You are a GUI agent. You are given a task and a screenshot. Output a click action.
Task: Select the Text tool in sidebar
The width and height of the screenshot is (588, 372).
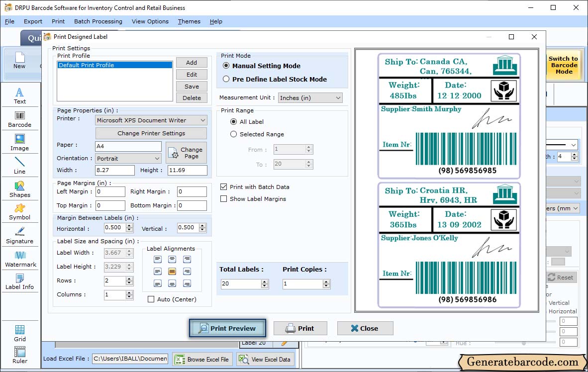[20, 95]
